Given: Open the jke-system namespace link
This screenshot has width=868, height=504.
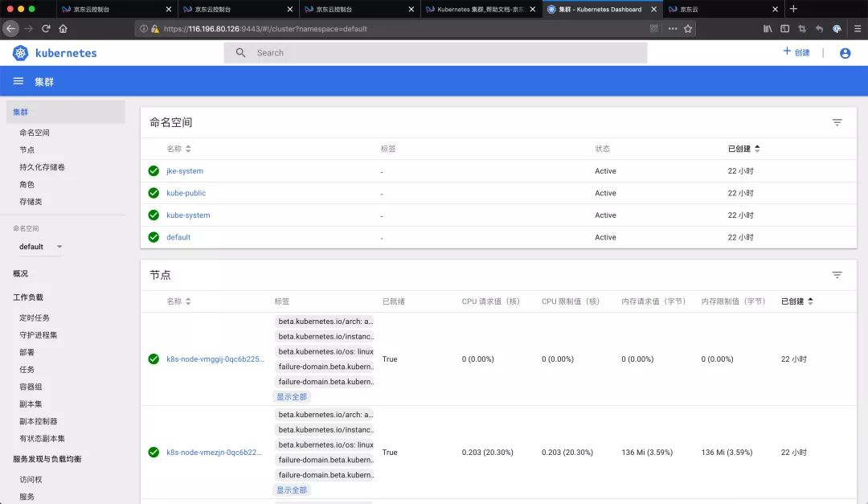Looking at the screenshot, I should [185, 171].
